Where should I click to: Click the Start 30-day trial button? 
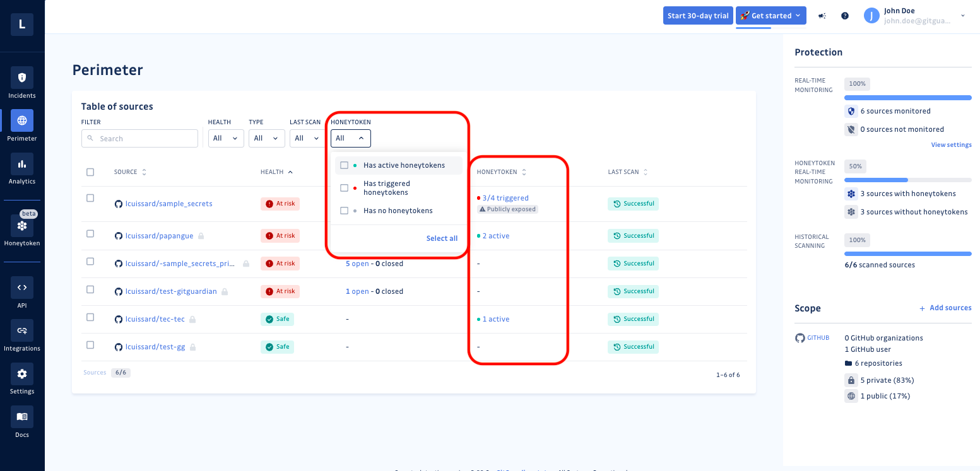698,16
